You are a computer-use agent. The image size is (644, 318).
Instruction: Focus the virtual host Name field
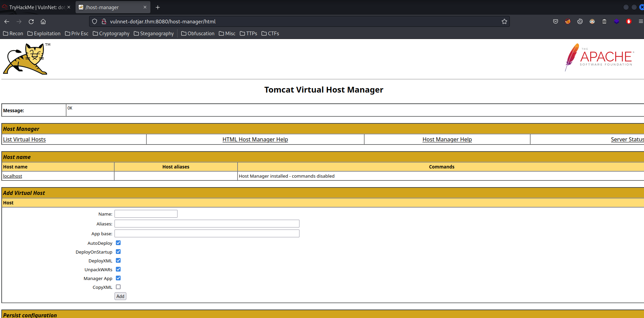146,214
